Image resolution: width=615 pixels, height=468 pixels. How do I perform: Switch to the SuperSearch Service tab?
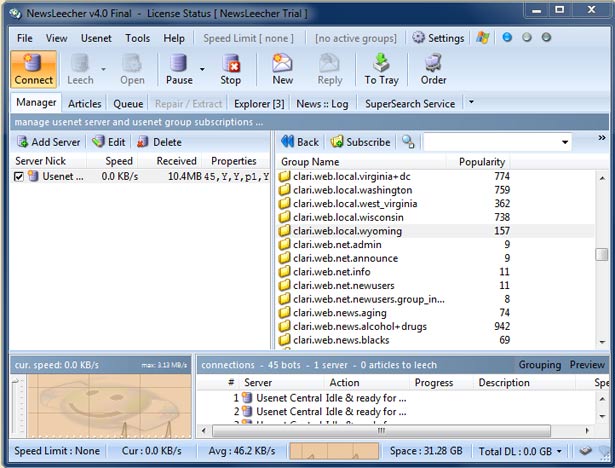pyautogui.click(x=410, y=104)
